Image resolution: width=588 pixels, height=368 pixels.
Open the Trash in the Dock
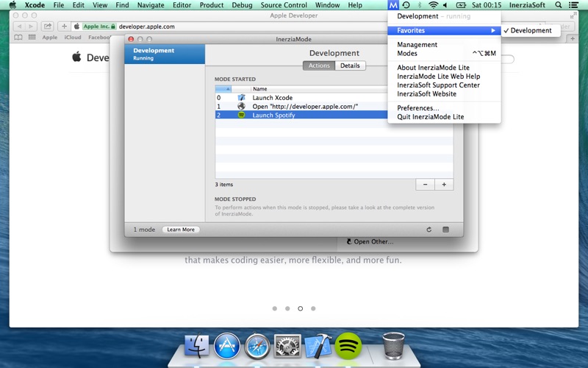coord(393,345)
